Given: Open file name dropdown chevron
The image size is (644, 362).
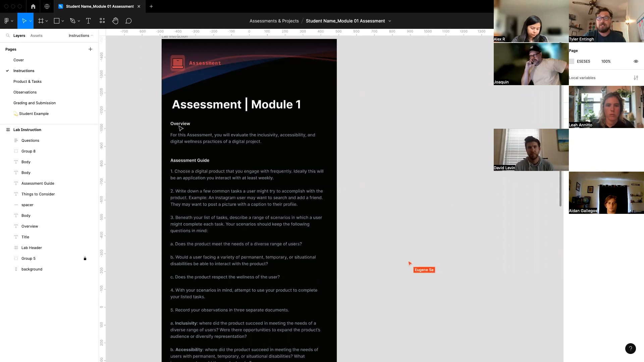Looking at the screenshot, I should click(390, 21).
